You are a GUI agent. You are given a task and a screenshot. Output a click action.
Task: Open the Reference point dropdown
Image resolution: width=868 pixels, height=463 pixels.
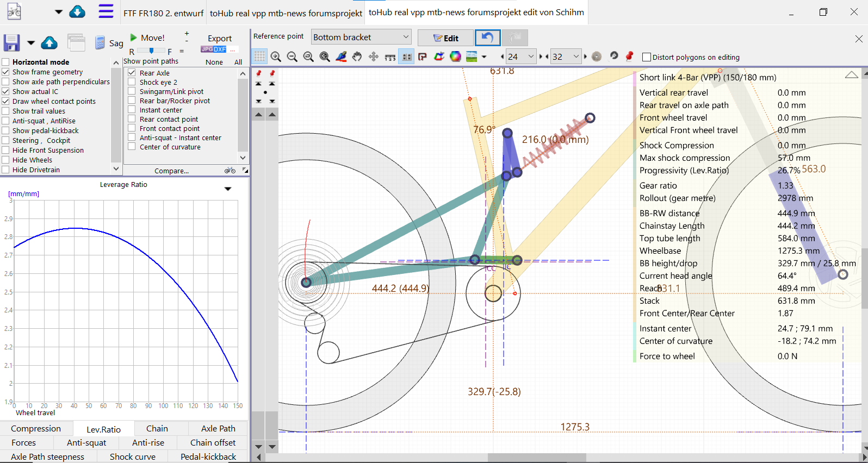[x=361, y=37]
